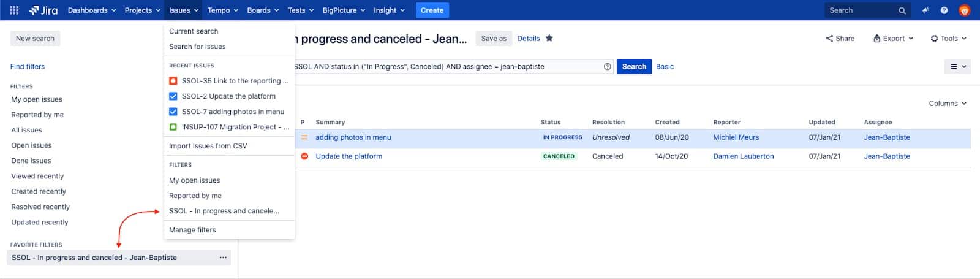This screenshot has height=279, width=980.
Task: Click the Create button
Action: 432,10
